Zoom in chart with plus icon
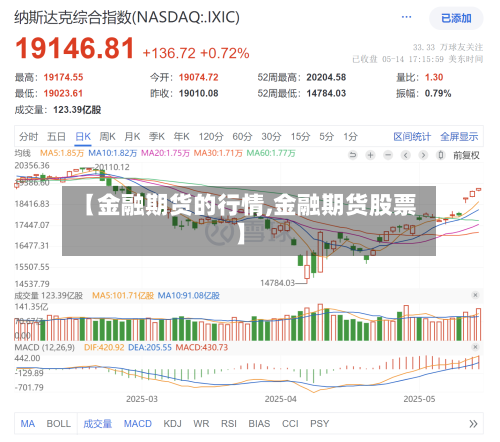Viewport: 500px width, 442px height. pyautogui.click(x=370, y=155)
